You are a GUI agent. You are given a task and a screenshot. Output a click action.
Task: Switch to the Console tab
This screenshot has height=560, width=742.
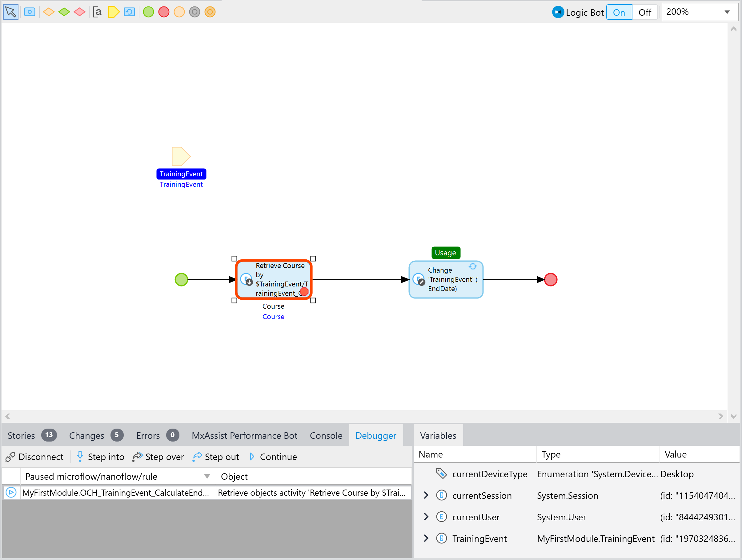click(326, 435)
